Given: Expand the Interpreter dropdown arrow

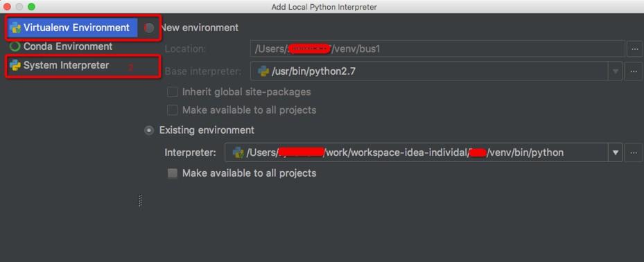Looking at the screenshot, I should point(616,152).
